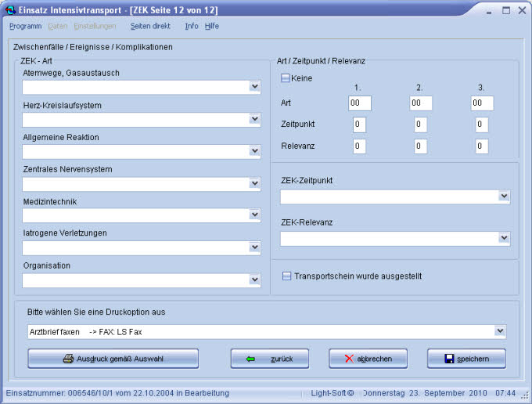Viewport: 532px width, 404px height.
Task: Minimize the Einsatz Intensivtransport window
Action: coord(489,11)
